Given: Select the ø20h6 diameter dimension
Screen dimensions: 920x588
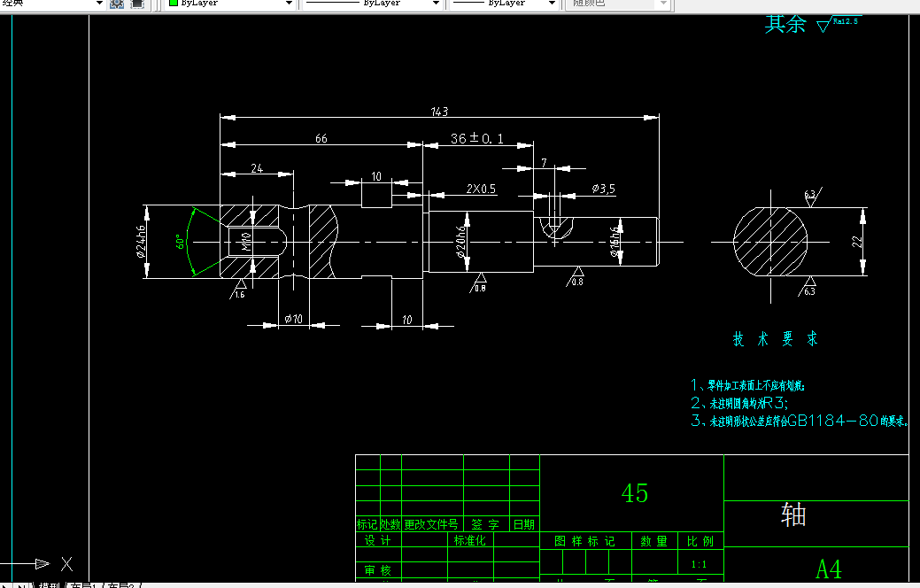Looking at the screenshot, I should [x=461, y=243].
